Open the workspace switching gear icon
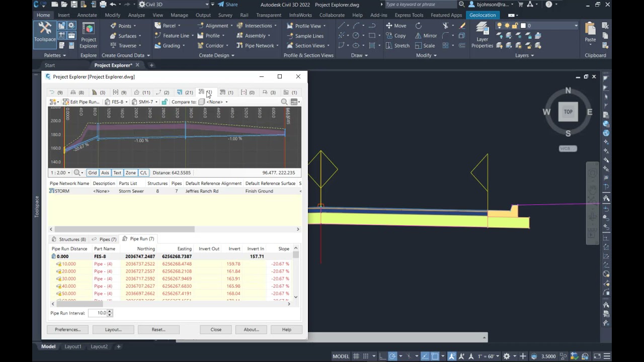 [x=507, y=356]
